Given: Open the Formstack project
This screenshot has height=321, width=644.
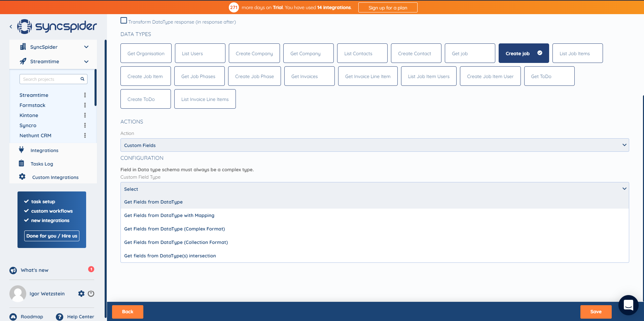Looking at the screenshot, I should click(32, 105).
